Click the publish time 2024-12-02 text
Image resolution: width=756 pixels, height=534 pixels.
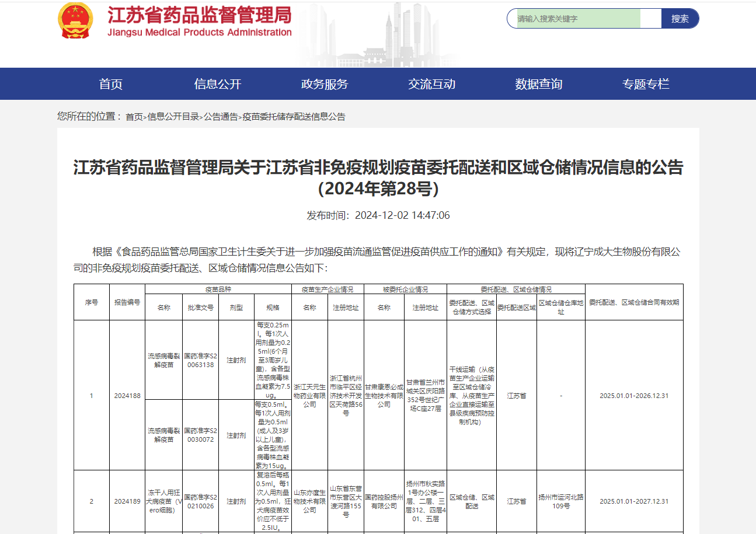click(x=378, y=215)
